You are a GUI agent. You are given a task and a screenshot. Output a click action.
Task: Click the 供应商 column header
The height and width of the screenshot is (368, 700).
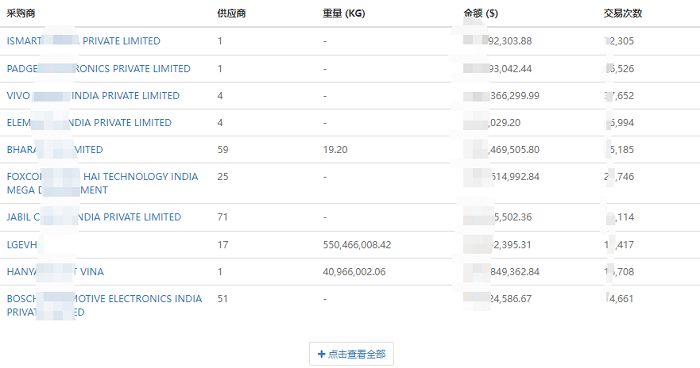tap(231, 13)
